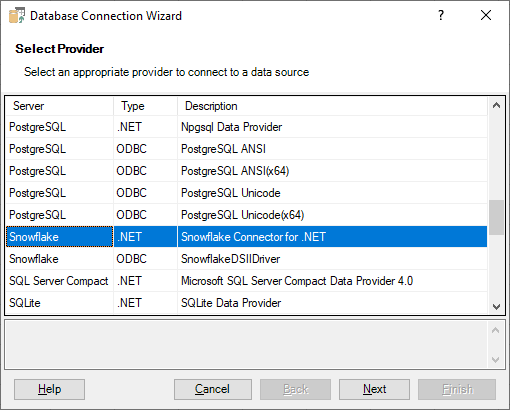510x410 pixels.
Task: Click the description pane scroll up arrow
Action: [x=495, y=330]
